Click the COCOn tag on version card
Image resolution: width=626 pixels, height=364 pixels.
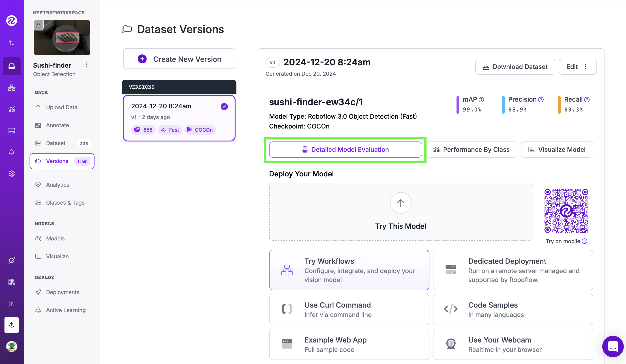(200, 130)
